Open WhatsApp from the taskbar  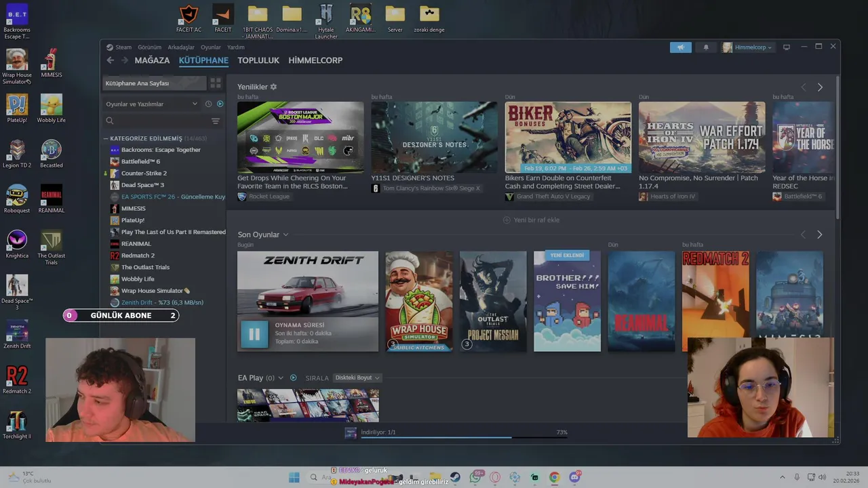click(475, 477)
